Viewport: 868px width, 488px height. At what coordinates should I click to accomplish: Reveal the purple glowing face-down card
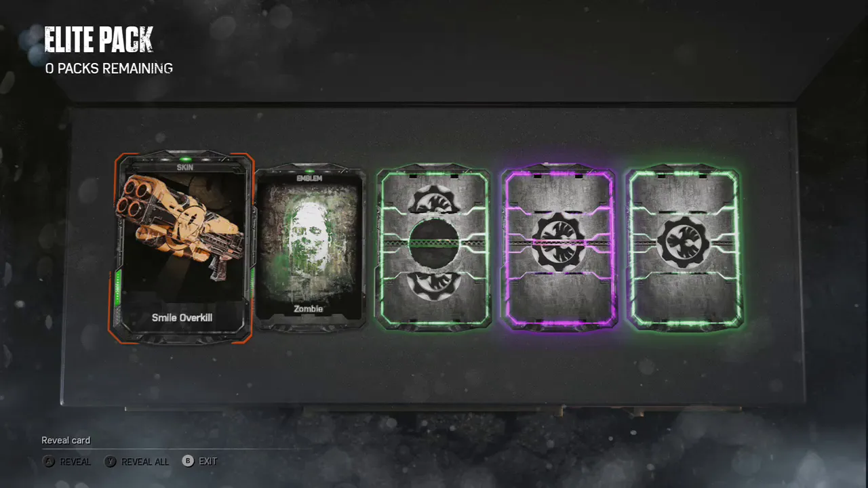[x=558, y=247]
